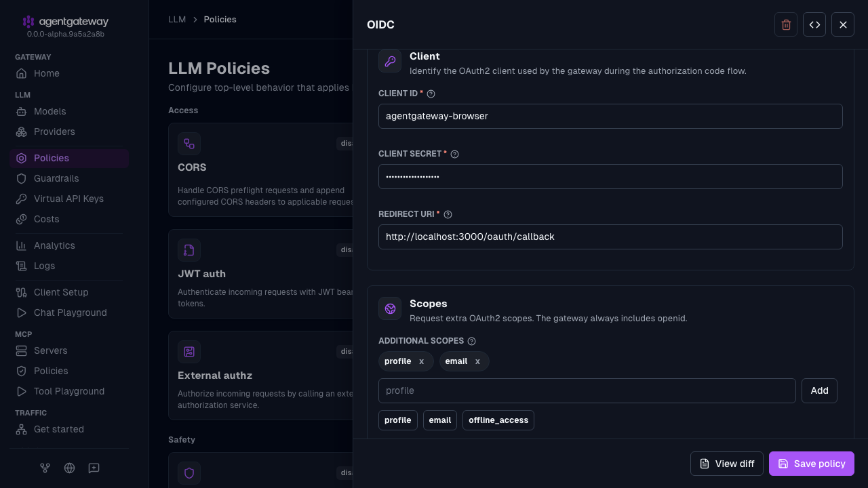Click the Policies breadcrumb text
Viewport: 868px width, 488px height.
click(x=220, y=20)
